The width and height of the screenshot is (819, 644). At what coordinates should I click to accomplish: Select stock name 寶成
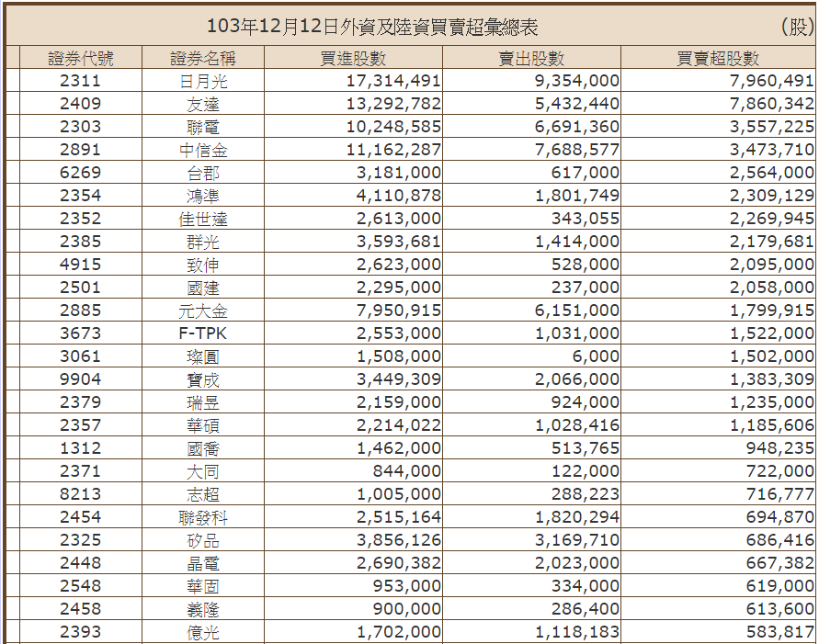click(203, 380)
